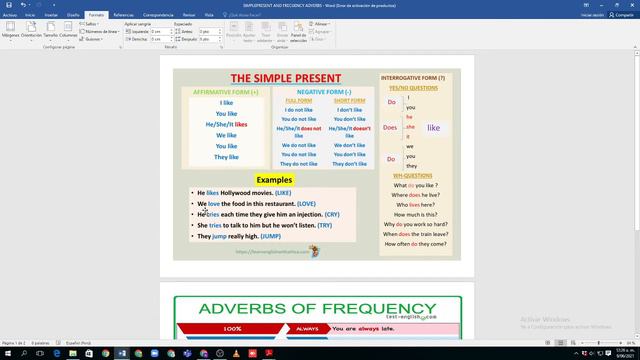Click the Después spacing field
The width and height of the screenshot is (640, 360).
click(x=210, y=39)
